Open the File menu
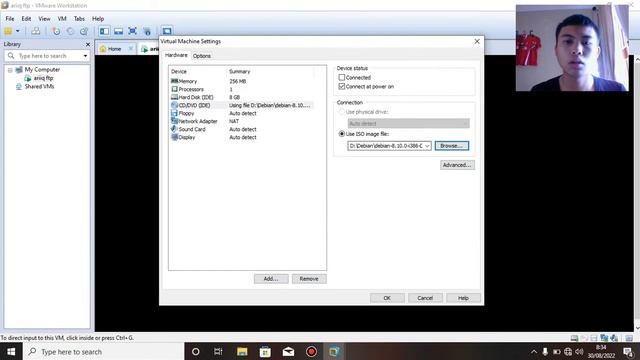 click(10, 19)
